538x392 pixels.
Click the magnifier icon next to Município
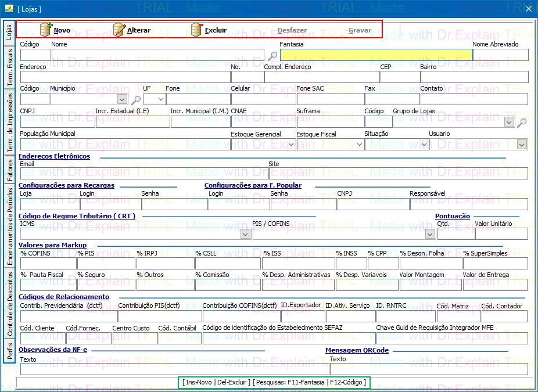(136, 99)
